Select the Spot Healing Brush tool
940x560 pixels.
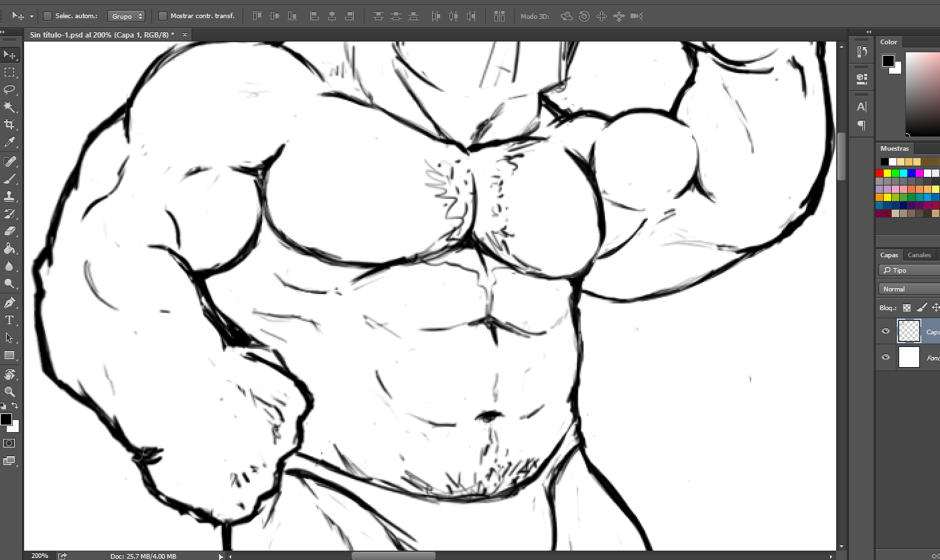point(9,161)
